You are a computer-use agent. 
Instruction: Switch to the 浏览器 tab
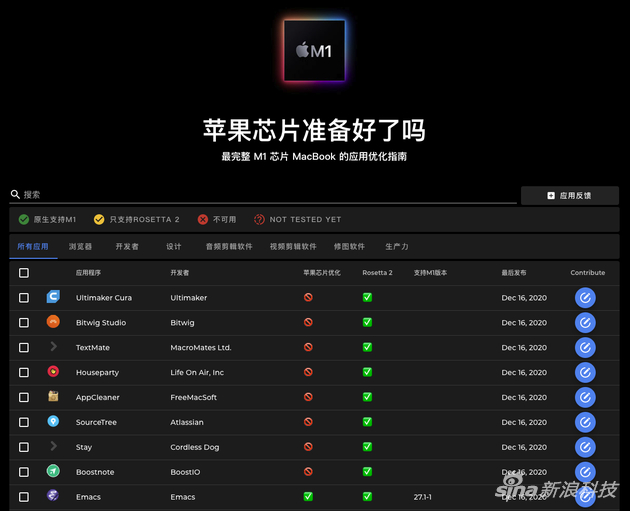click(x=80, y=246)
